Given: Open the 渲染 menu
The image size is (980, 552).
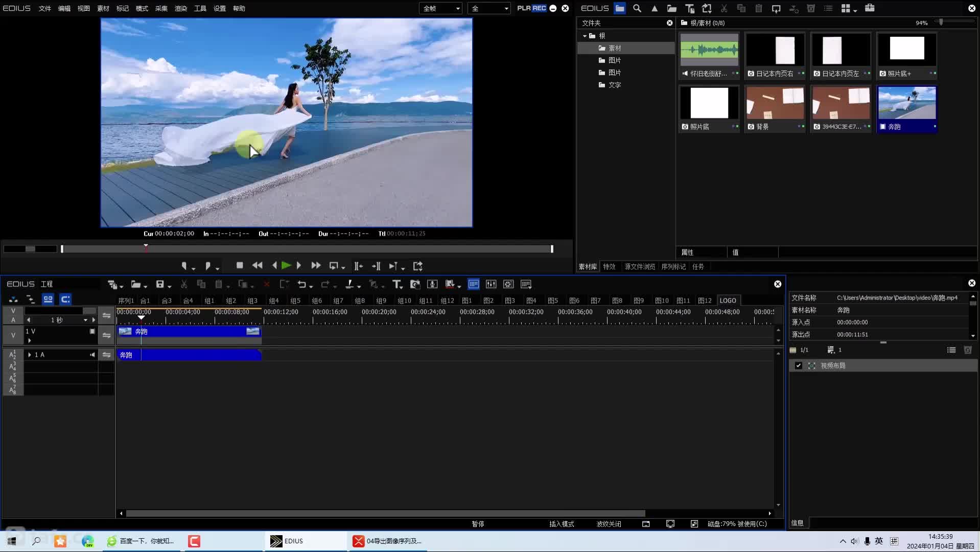Looking at the screenshot, I should click(x=181, y=8).
